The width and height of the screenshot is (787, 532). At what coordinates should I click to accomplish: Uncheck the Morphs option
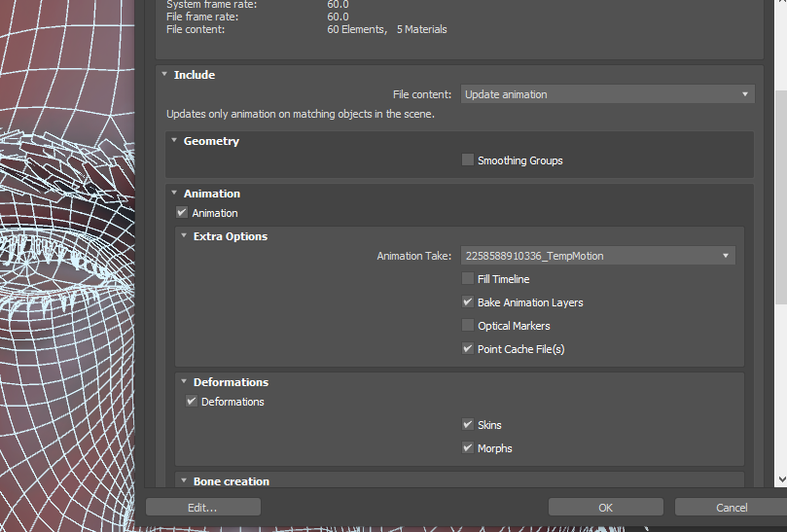[x=467, y=447]
